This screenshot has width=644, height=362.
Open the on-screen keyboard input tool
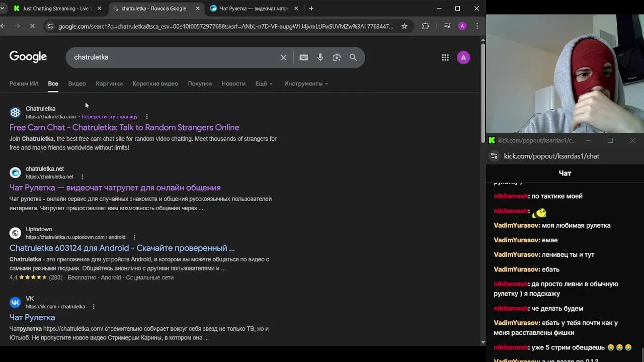303,57
